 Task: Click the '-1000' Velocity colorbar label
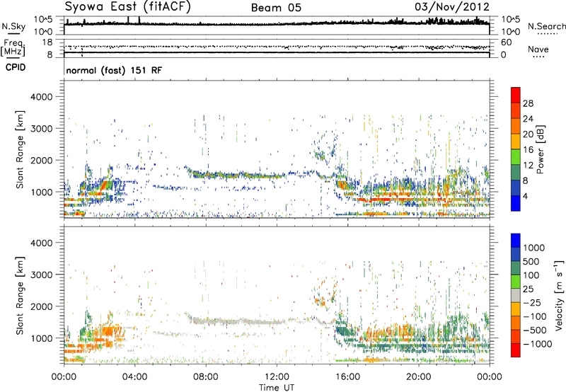tap(537, 344)
